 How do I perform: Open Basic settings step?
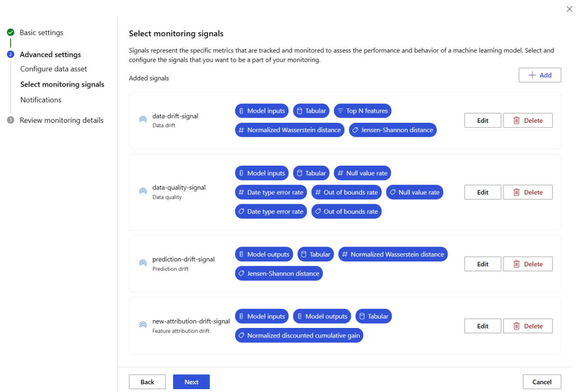41,33
